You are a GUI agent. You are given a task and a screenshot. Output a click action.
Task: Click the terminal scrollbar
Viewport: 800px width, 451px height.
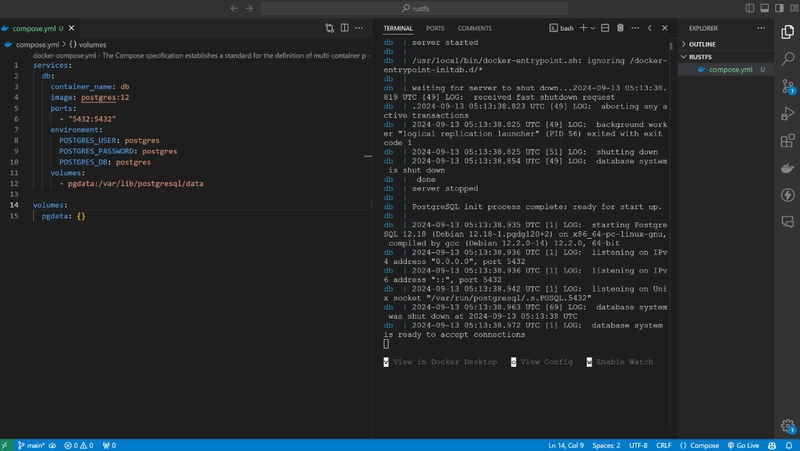pyautogui.click(x=670, y=45)
